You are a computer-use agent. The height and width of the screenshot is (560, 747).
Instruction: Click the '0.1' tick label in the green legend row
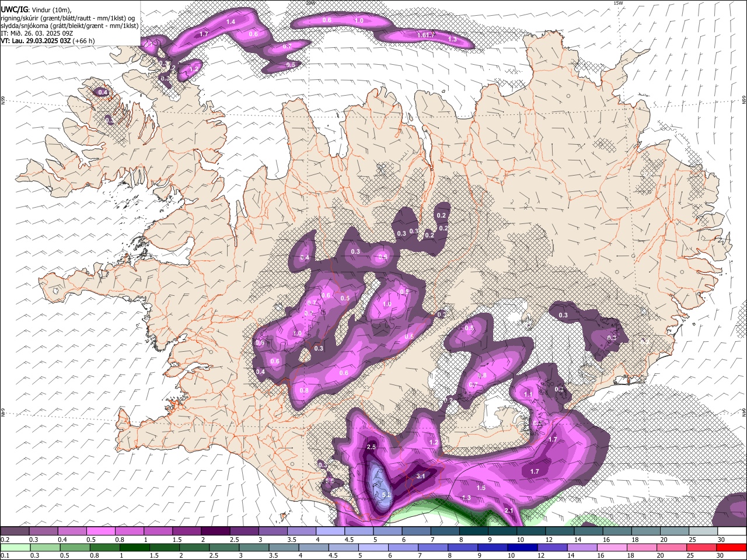[5, 555]
